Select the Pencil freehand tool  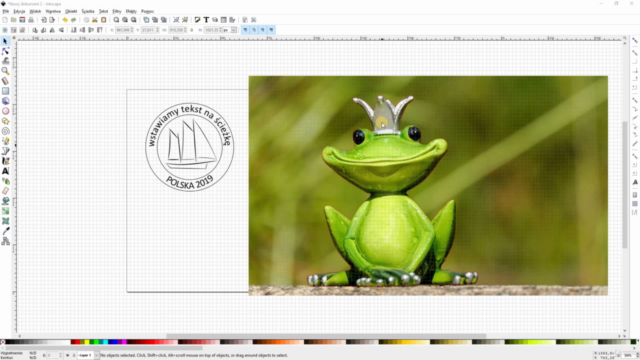point(5,141)
